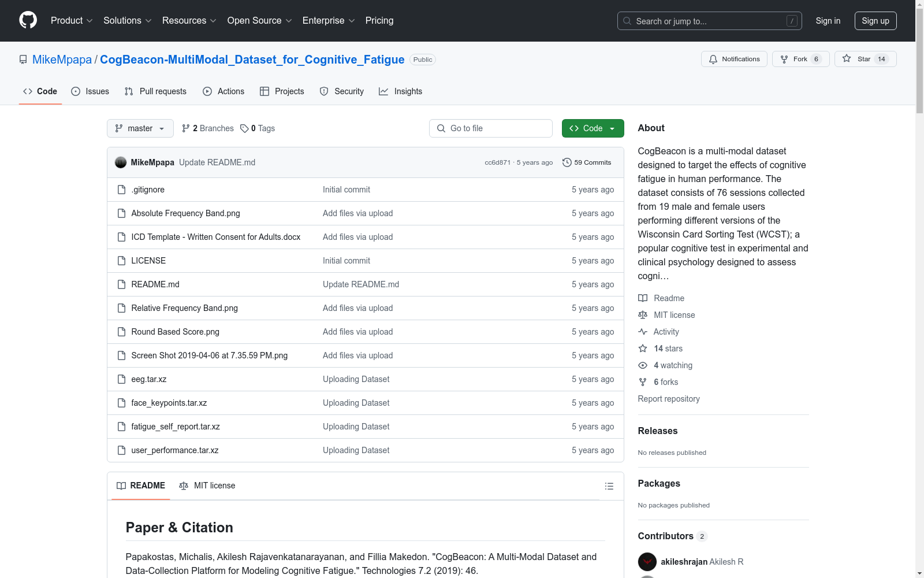Click file icon beside face_keypoints.tar.xz
The image size is (924, 578).
coord(121,403)
